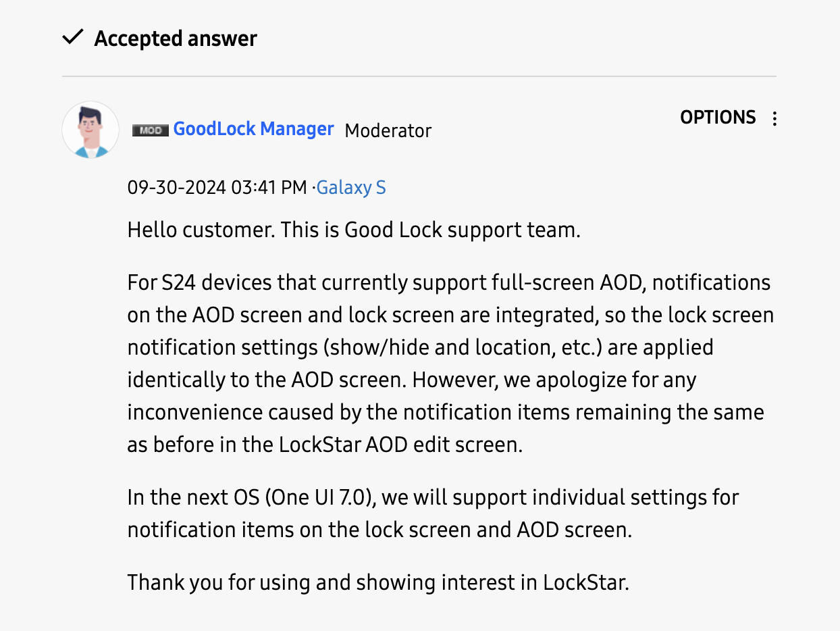Screen dimensions: 840x631
Task: Click the paragraph starting 'For S24 devices'
Action: tap(446, 364)
